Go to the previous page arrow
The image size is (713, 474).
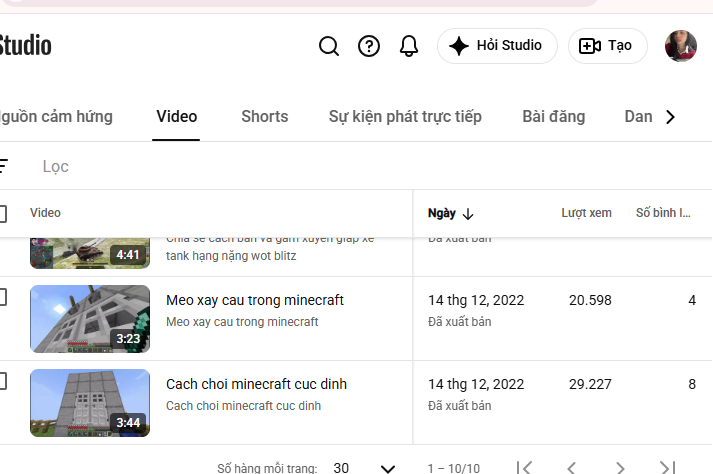click(572, 468)
